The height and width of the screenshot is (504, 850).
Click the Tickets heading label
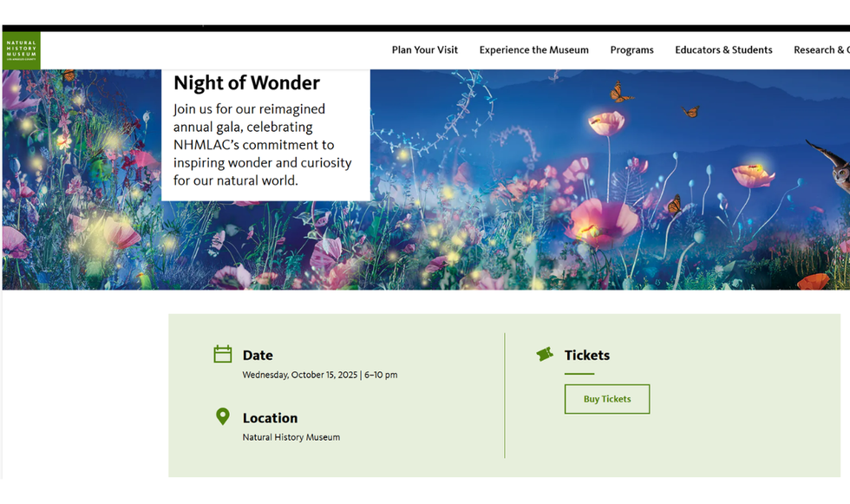coord(587,355)
